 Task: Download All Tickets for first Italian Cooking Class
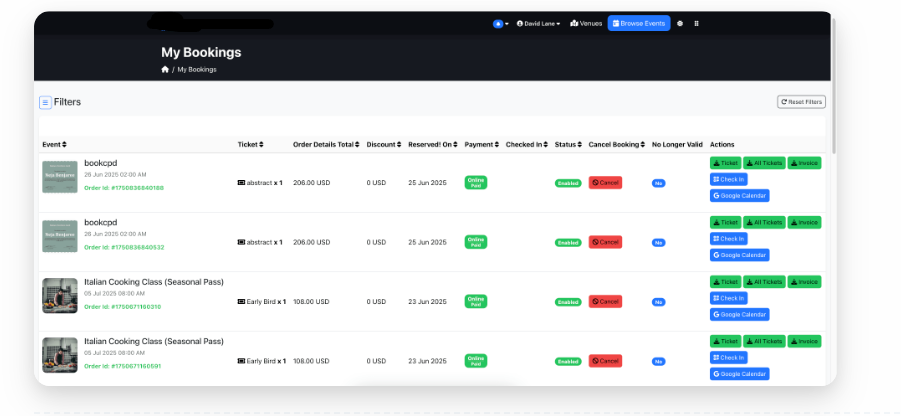pyautogui.click(x=764, y=282)
